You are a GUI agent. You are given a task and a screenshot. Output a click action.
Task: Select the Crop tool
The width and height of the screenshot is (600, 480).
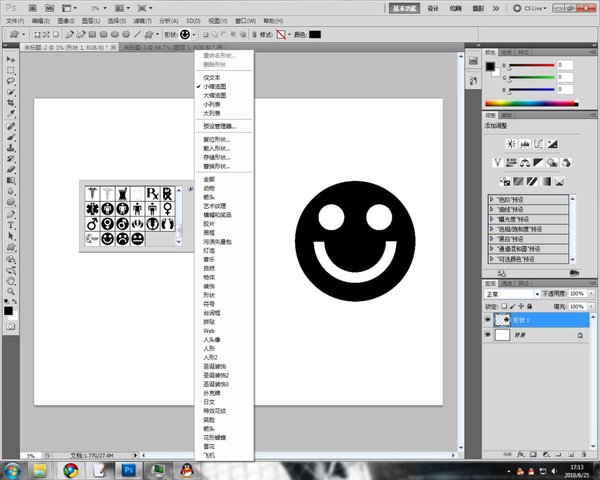(11, 104)
